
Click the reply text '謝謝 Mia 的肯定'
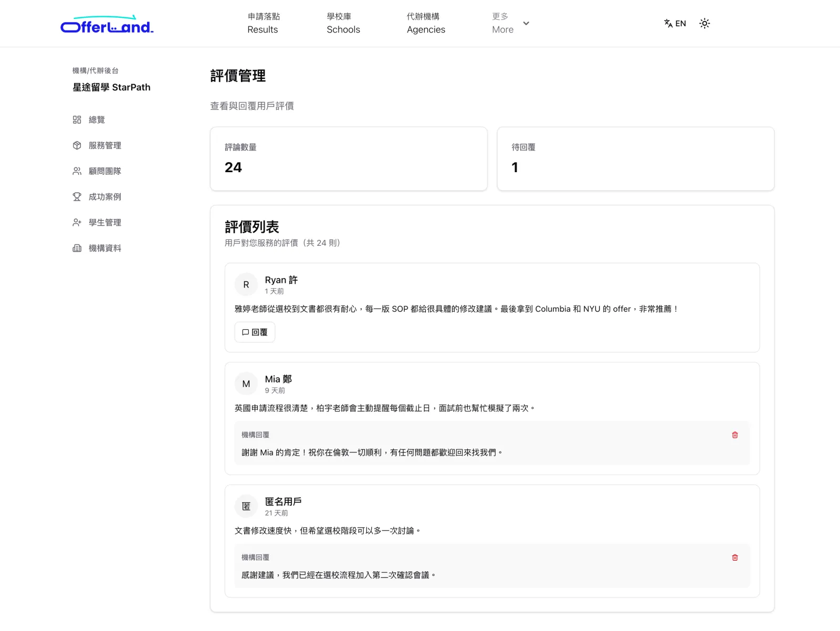pyautogui.click(x=372, y=453)
